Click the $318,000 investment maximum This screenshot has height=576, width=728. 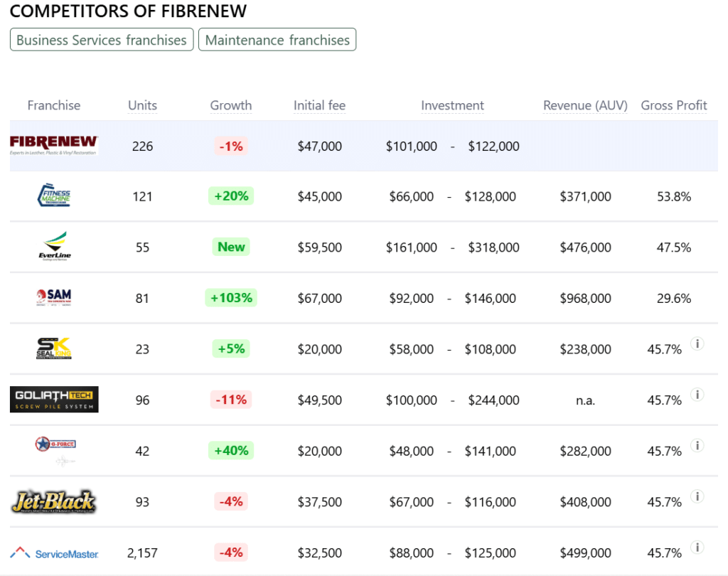point(493,247)
